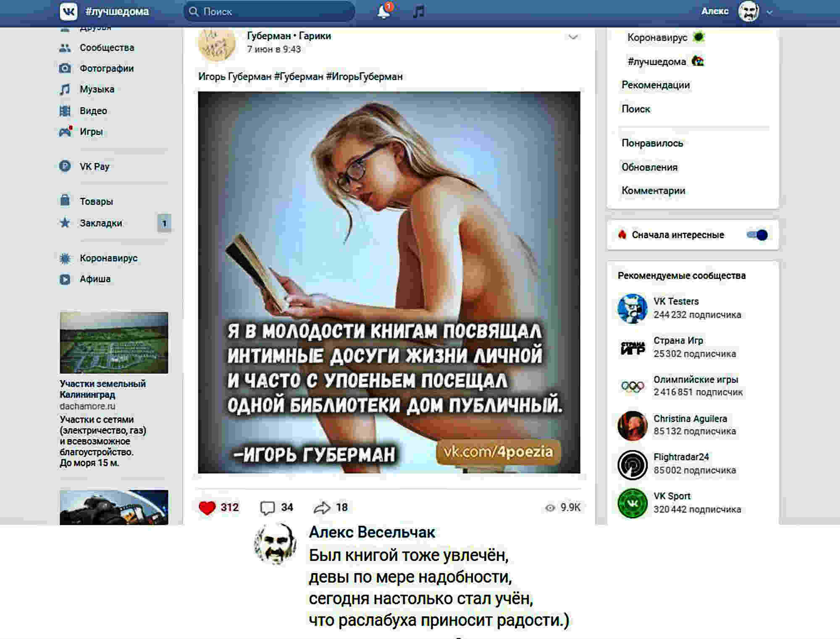Share the post with the arrow icon
The image size is (840, 639).
[322, 508]
